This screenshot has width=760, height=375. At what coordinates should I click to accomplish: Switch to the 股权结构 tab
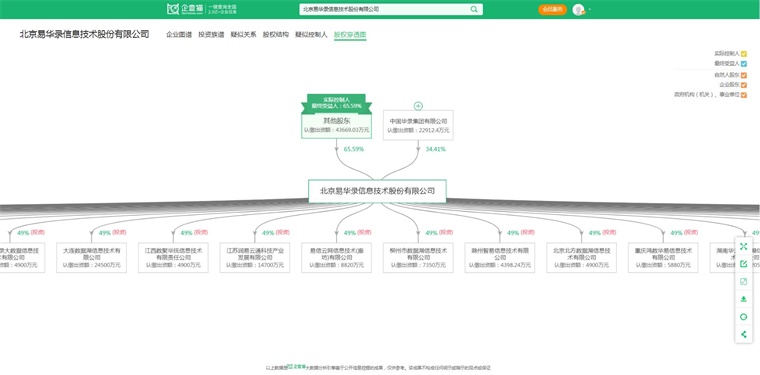pyautogui.click(x=276, y=35)
